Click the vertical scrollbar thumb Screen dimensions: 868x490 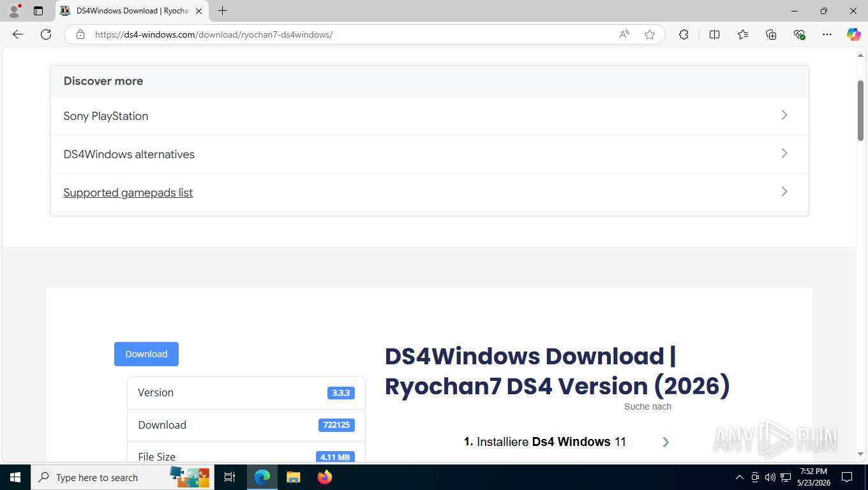coord(860,111)
